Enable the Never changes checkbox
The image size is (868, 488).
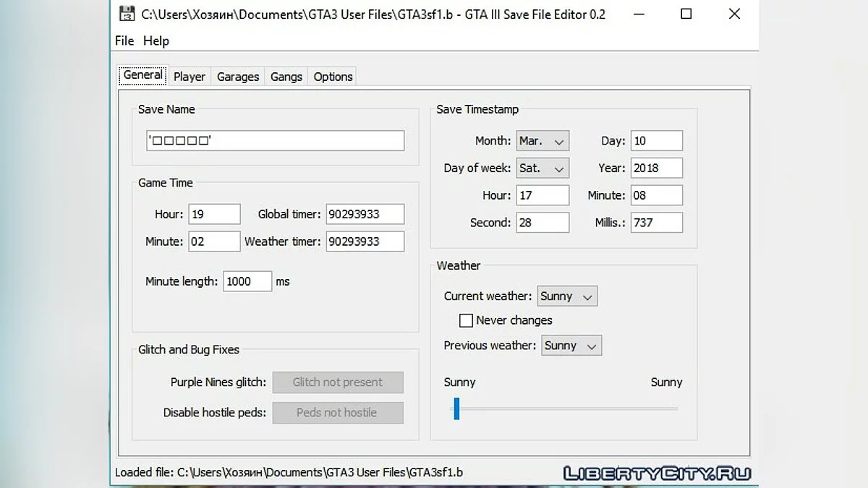click(466, 320)
